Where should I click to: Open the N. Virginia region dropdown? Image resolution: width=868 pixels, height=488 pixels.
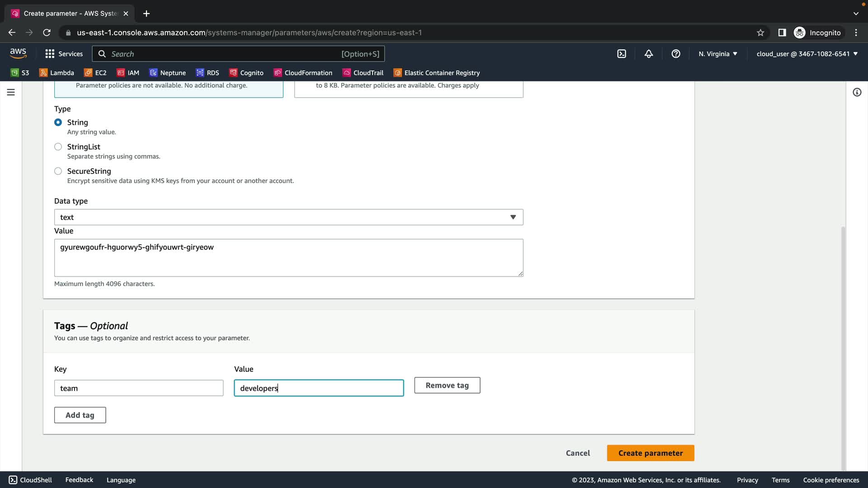tap(717, 54)
